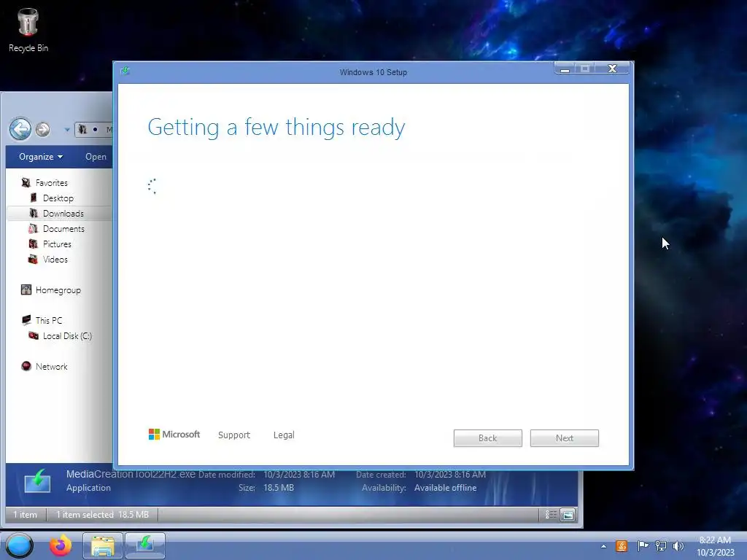Minimize the Windows 10 Setup window
Screen dimensions: 747x560
565,69
